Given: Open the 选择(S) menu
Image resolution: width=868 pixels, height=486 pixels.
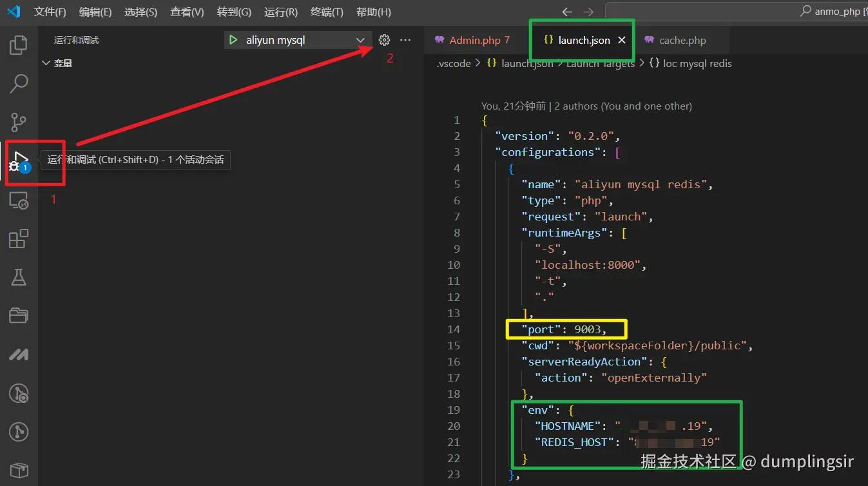Looking at the screenshot, I should 141,12.
